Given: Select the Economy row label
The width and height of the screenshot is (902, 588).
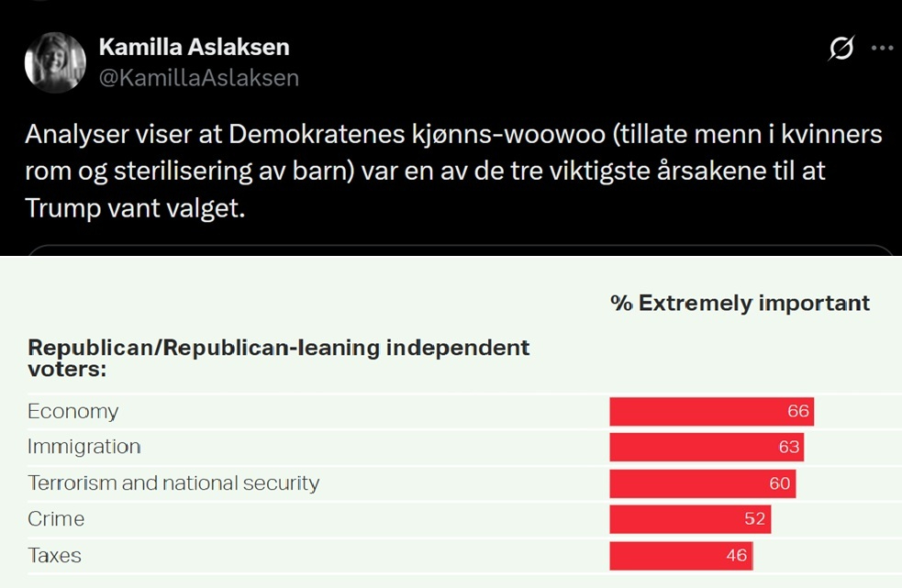Looking at the screenshot, I should (x=73, y=411).
